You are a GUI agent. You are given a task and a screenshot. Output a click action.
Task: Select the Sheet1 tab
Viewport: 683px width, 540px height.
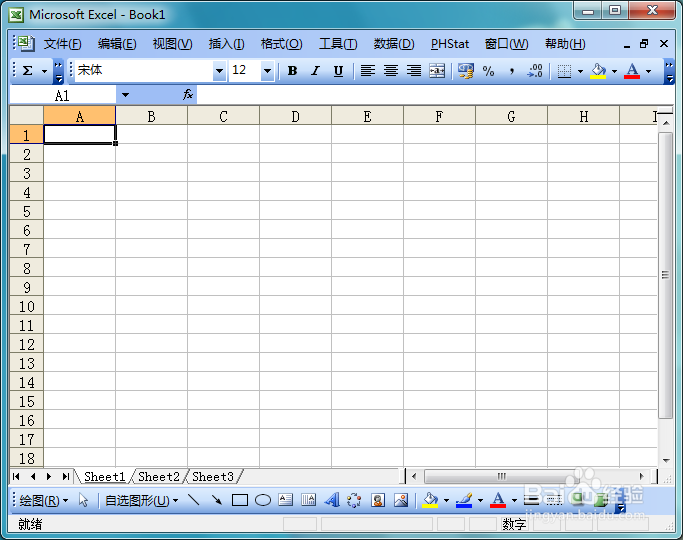(105, 477)
